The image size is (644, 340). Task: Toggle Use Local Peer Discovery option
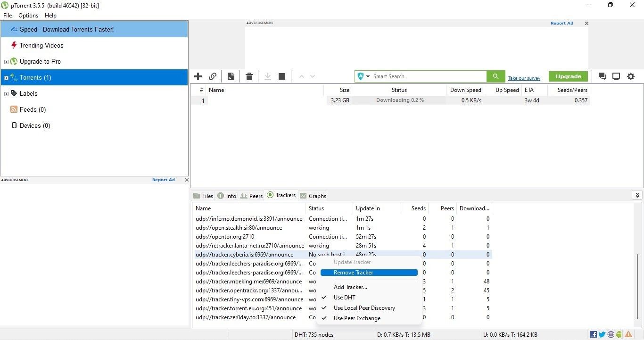(x=364, y=308)
